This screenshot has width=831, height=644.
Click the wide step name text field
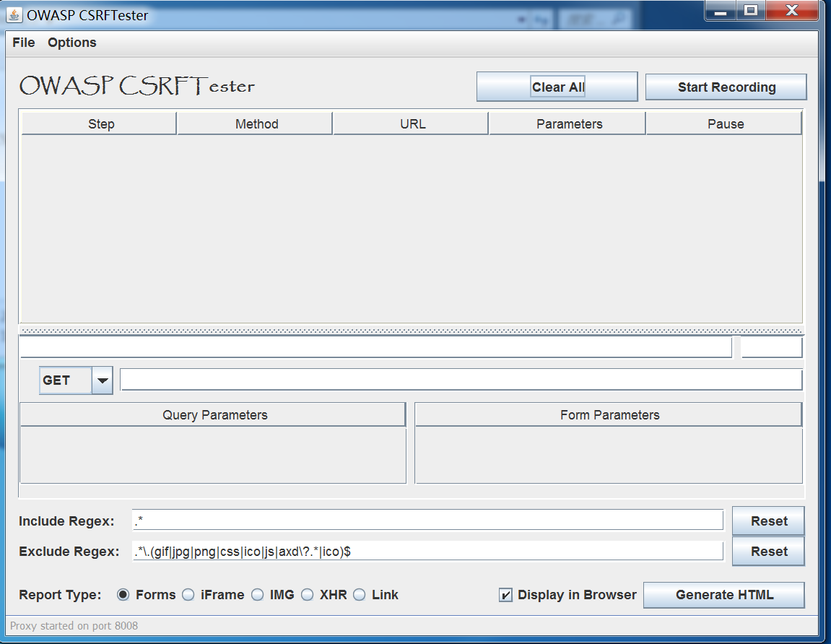(x=375, y=348)
